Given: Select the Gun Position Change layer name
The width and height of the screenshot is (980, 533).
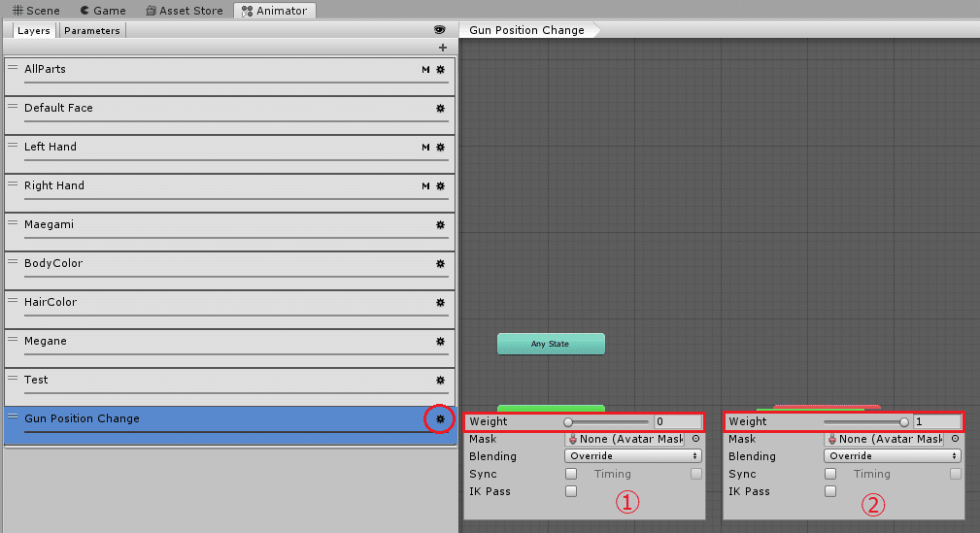Looking at the screenshot, I should (x=82, y=418).
